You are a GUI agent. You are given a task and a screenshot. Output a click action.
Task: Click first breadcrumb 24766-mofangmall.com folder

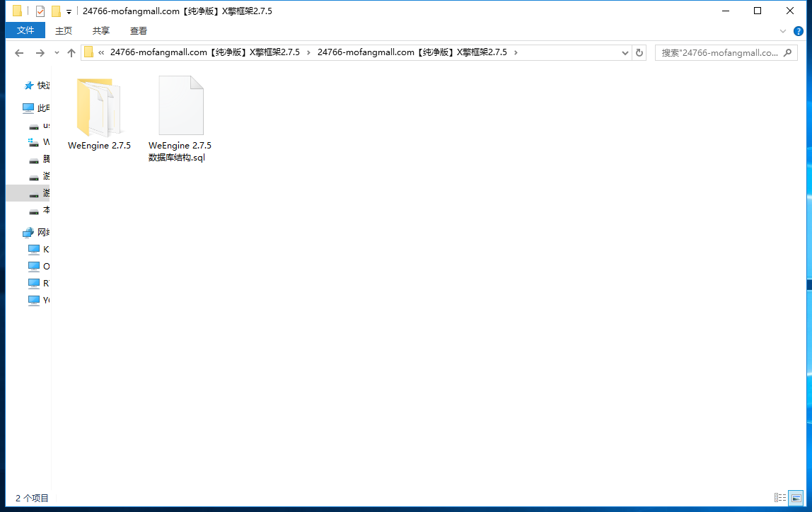[x=205, y=52]
